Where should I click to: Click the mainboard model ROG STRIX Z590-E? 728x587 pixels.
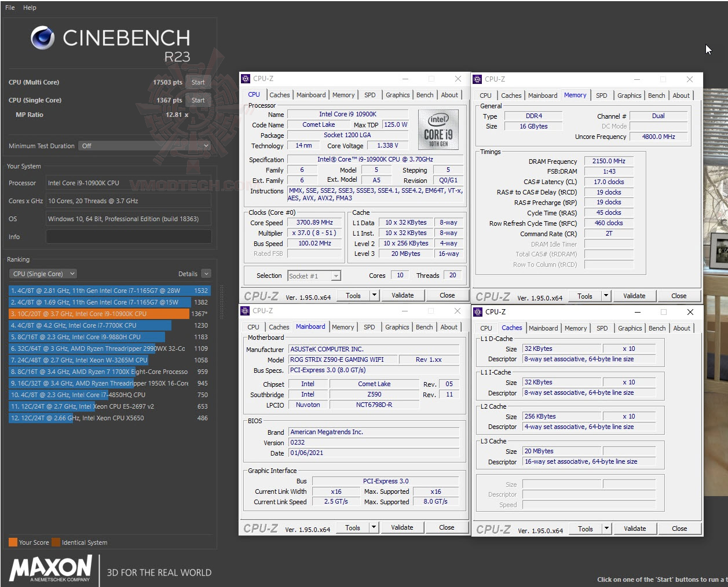coord(343,359)
